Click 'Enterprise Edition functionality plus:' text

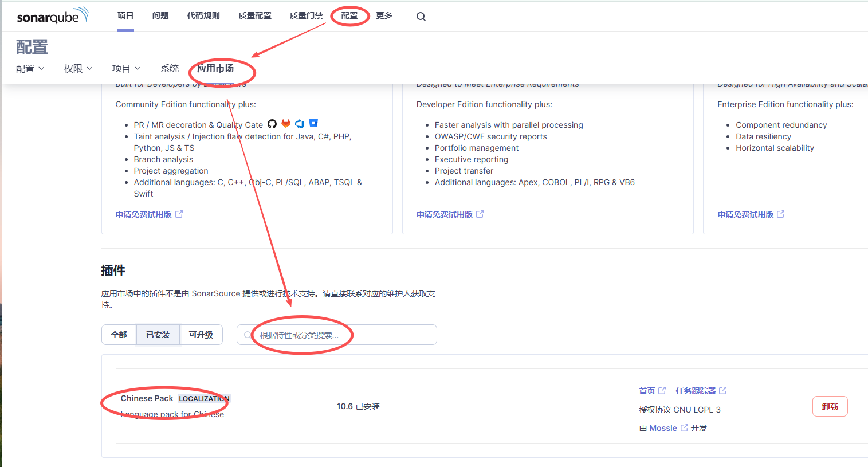click(x=785, y=104)
